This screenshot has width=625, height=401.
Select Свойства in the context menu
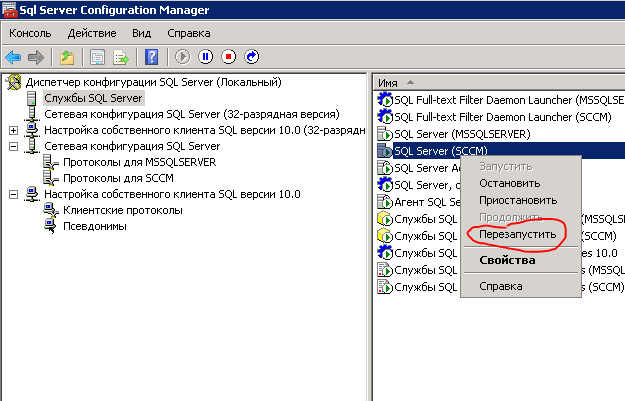pyautogui.click(x=507, y=260)
